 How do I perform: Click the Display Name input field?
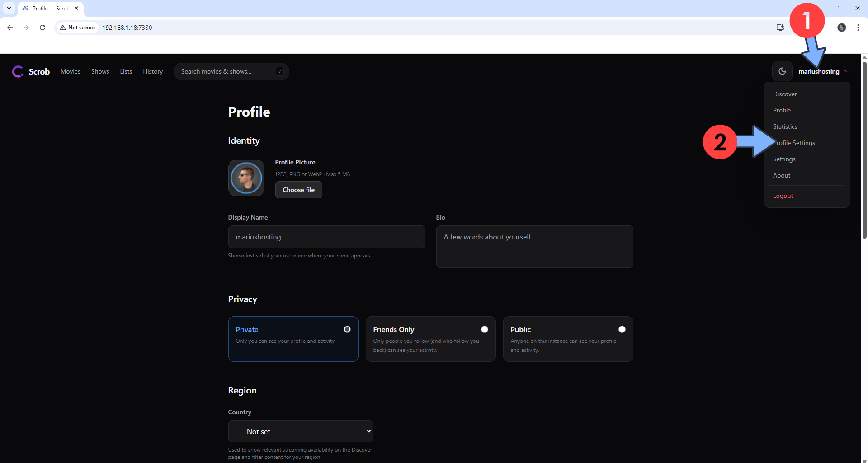point(326,237)
